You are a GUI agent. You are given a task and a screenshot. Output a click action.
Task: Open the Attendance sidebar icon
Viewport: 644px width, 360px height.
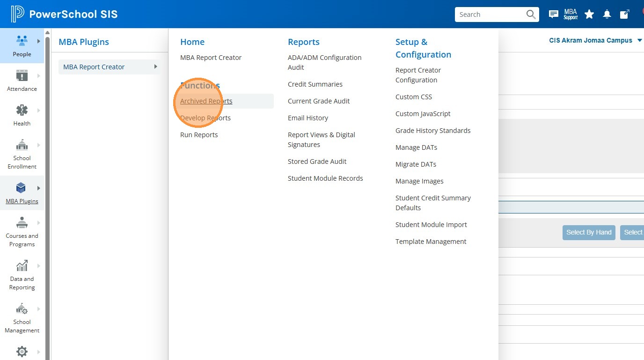point(22,75)
